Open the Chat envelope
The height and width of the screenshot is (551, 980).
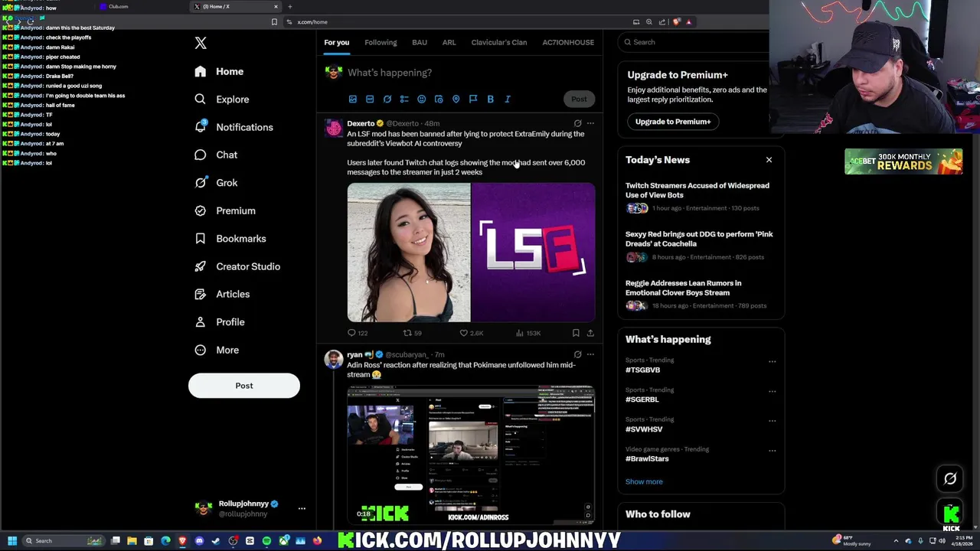pyautogui.click(x=216, y=155)
